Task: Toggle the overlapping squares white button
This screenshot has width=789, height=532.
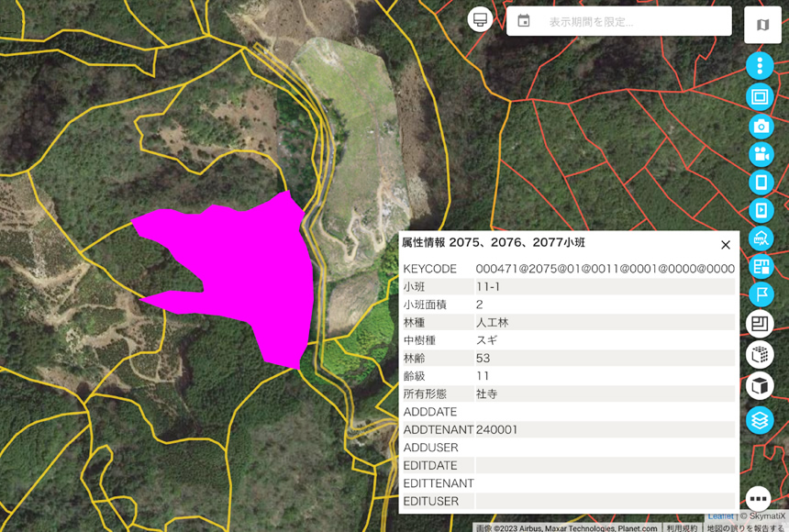Action: click(760, 323)
